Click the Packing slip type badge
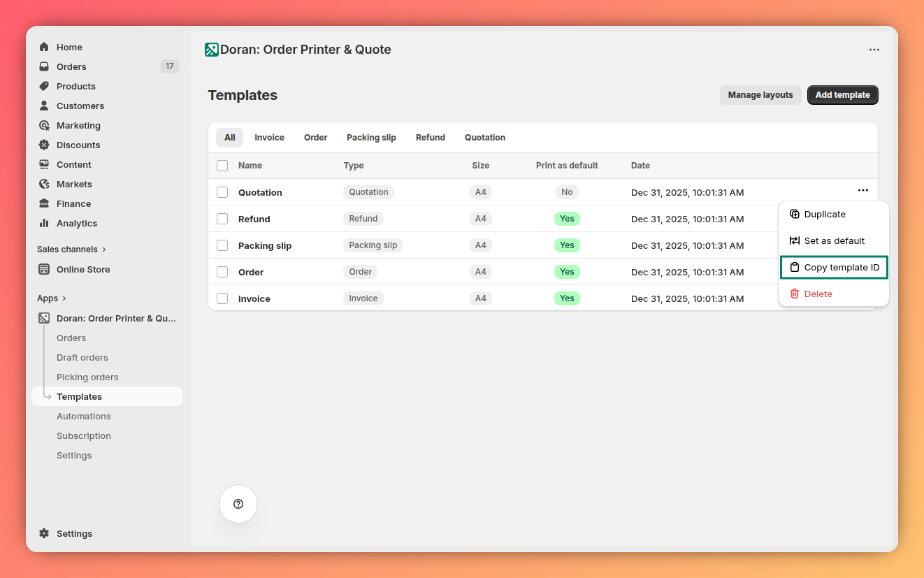The height and width of the screenshot is (578, 924). pyautogui.click(x=373, y=245)
